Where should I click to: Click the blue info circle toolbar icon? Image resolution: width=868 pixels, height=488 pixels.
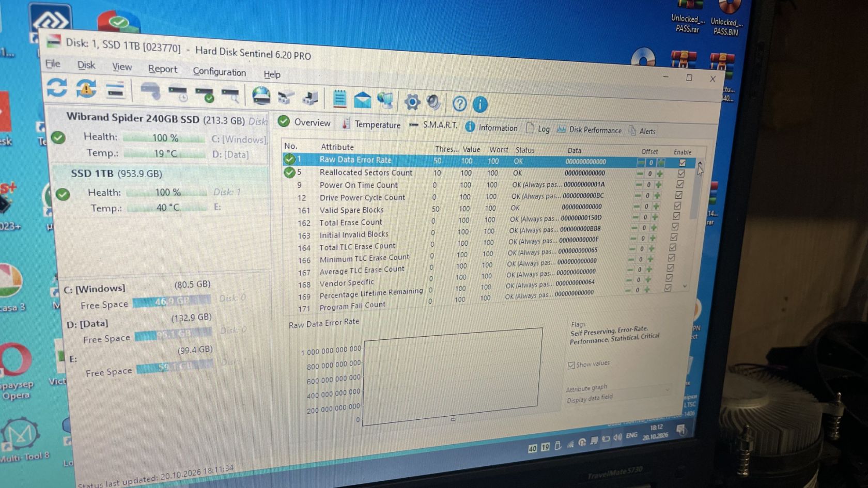point(480,104)
